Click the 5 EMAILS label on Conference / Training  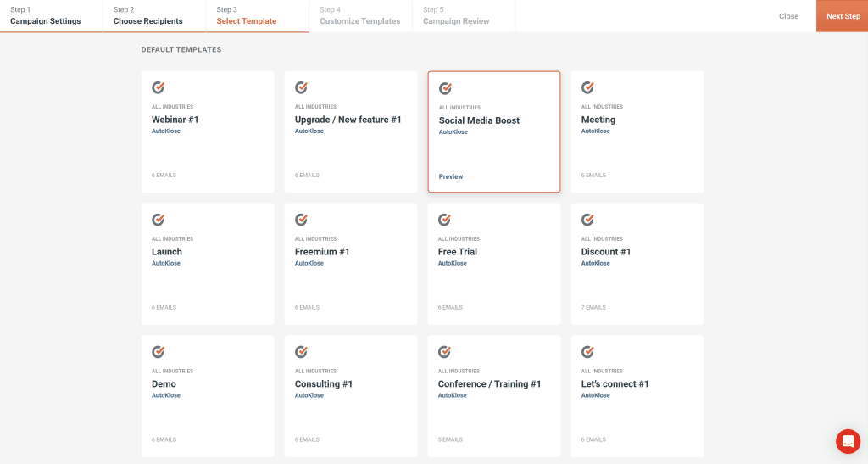[x=450, y=439]
